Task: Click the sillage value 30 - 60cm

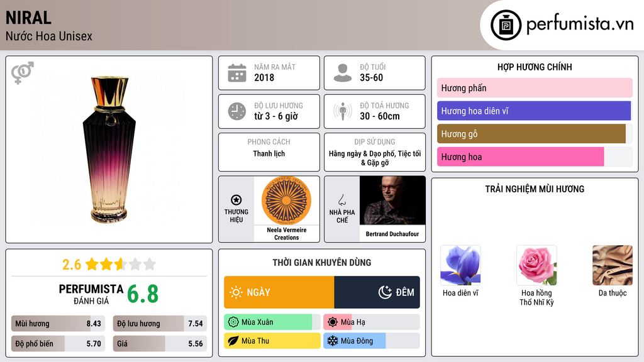Action: click(x=379, y=116)
